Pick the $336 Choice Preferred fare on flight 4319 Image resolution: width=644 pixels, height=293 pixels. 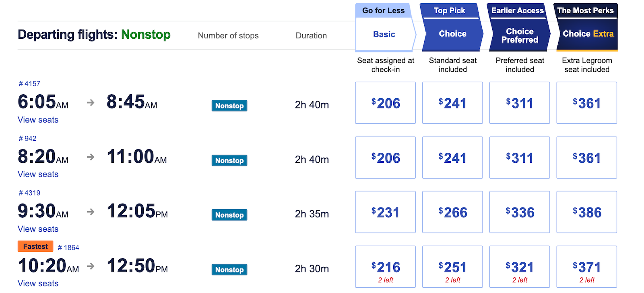click(519, 212)
